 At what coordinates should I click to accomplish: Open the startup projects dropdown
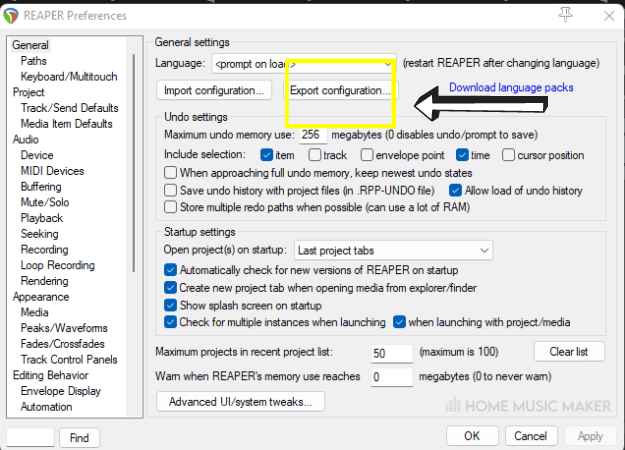[393, 250]
